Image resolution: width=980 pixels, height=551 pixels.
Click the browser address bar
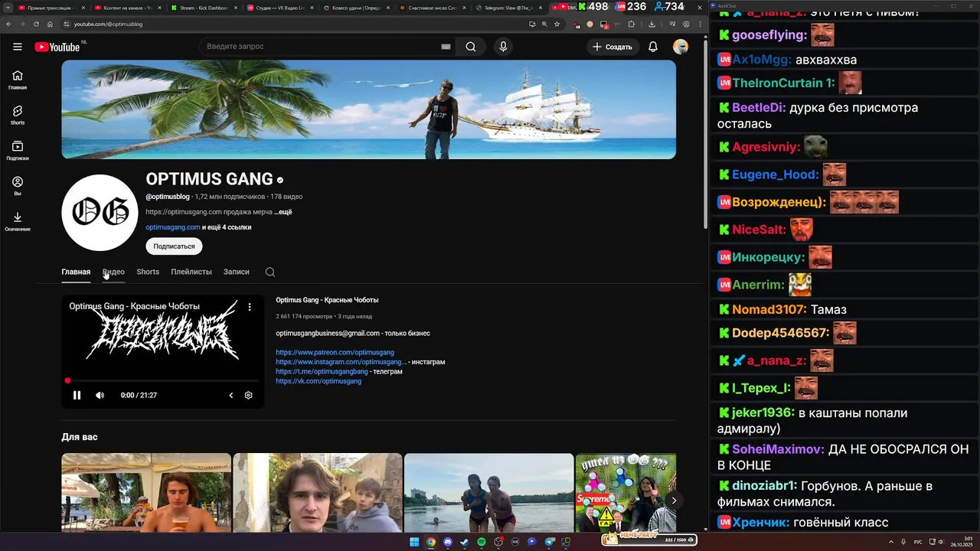291,24
